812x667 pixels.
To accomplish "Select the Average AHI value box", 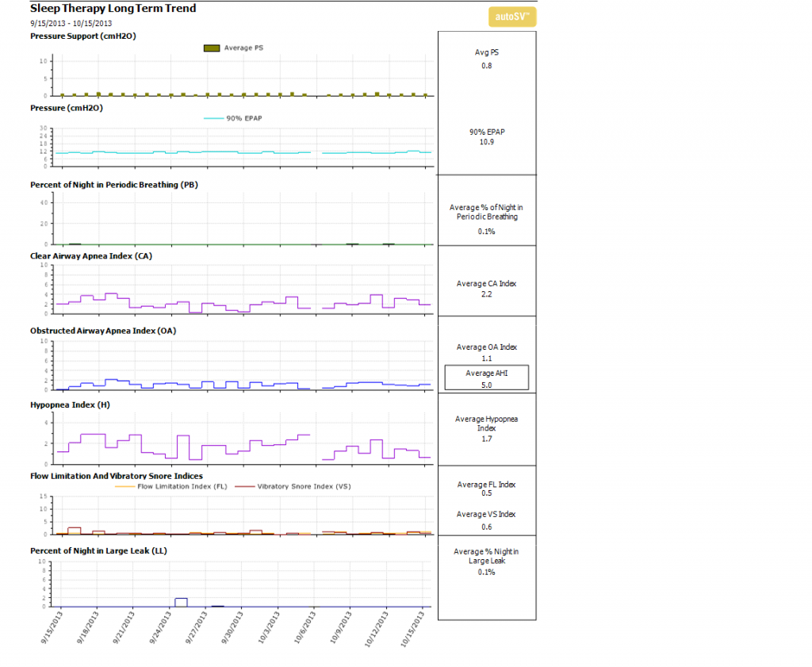I will (x=485, y=378).
